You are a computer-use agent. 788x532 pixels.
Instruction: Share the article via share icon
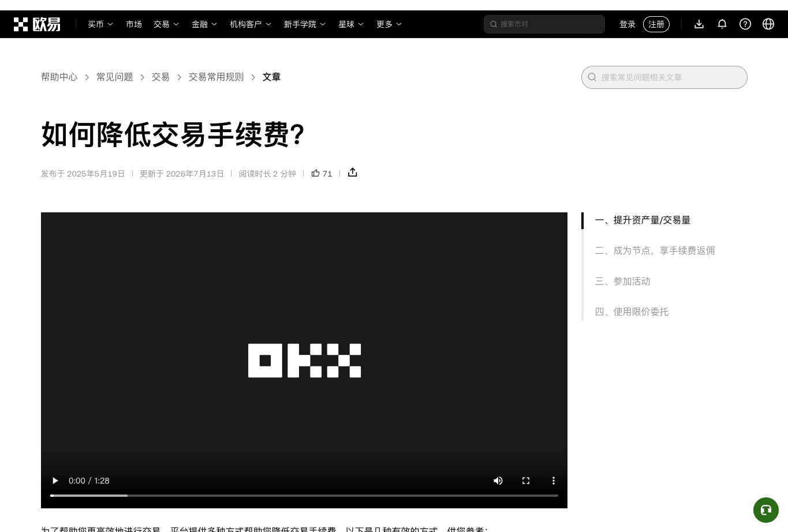tap(353, 173)
